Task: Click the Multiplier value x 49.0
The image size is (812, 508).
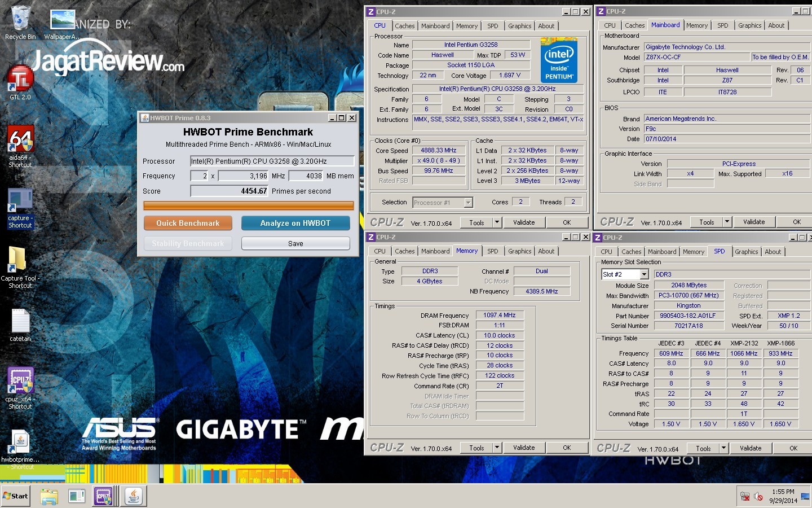Action: [438, 161]
